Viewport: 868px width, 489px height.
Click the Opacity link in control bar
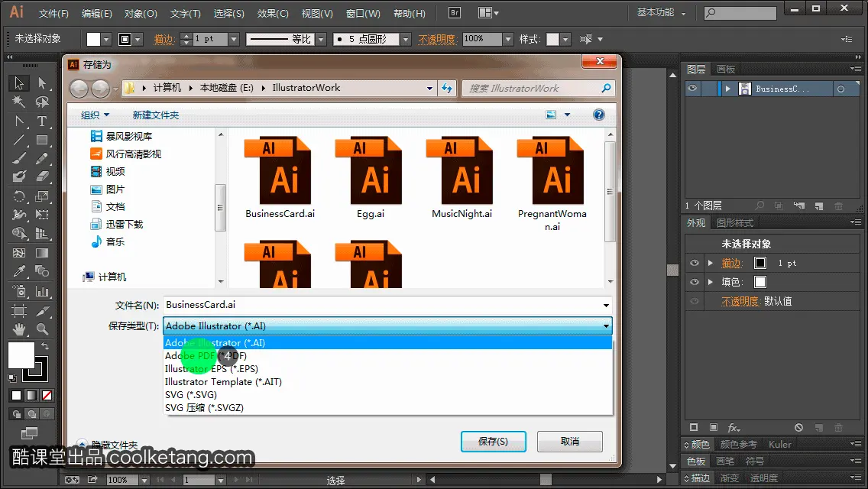(437, 39)
